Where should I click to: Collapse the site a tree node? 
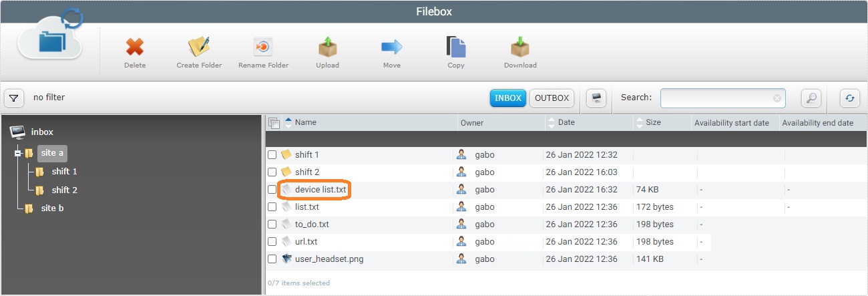18,153
